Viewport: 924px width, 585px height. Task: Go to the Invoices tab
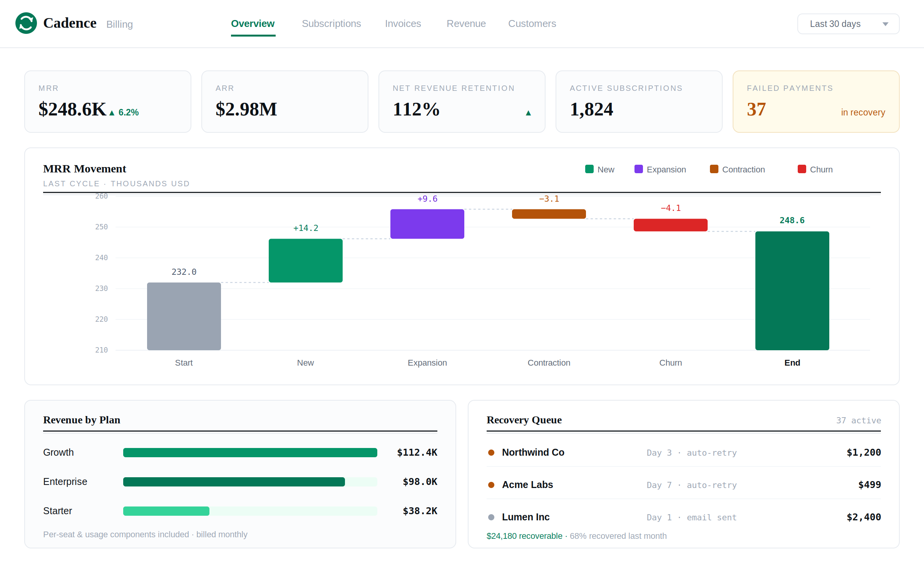[x=403, y=24]
